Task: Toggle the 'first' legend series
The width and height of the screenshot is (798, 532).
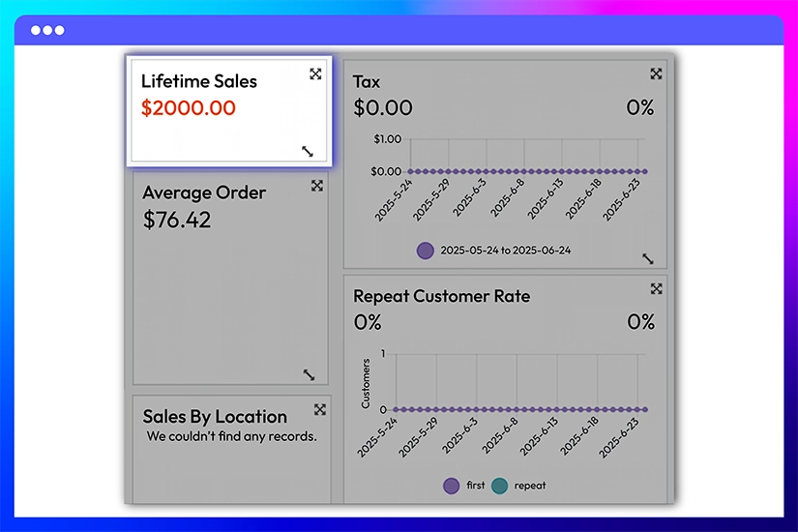Action: point(463,486)
